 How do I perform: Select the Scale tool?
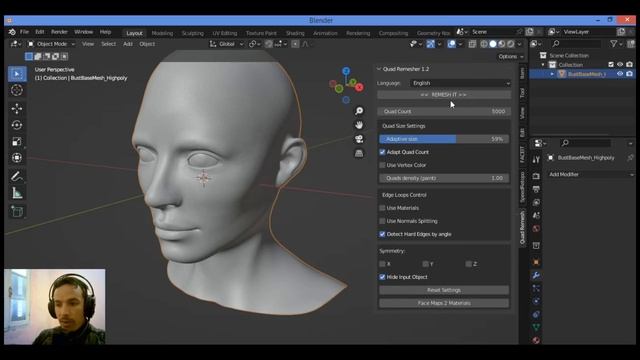point(17,142)
